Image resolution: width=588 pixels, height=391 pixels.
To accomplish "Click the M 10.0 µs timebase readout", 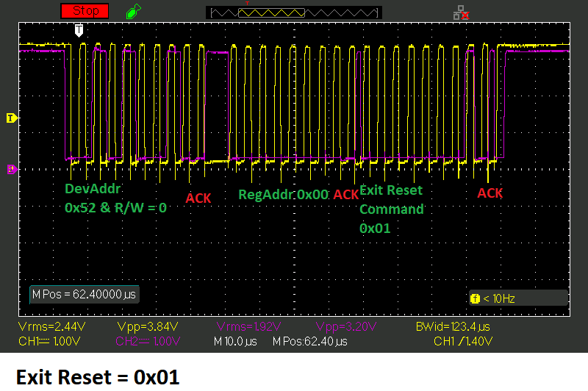I will pyautogui.click(x=235, y=342).
